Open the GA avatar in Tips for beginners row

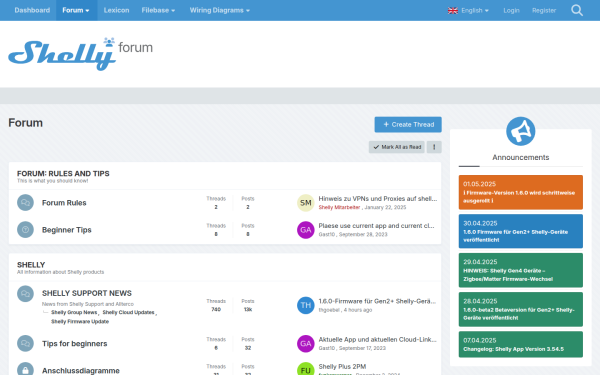[305, 344]
